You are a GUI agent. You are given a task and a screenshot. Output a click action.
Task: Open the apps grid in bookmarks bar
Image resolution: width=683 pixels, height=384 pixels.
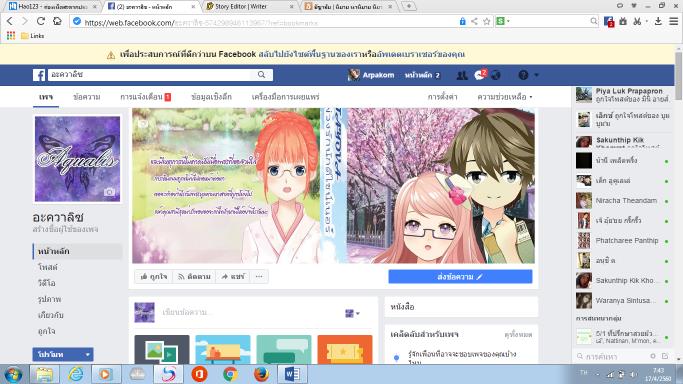click(x=11, y=36)
